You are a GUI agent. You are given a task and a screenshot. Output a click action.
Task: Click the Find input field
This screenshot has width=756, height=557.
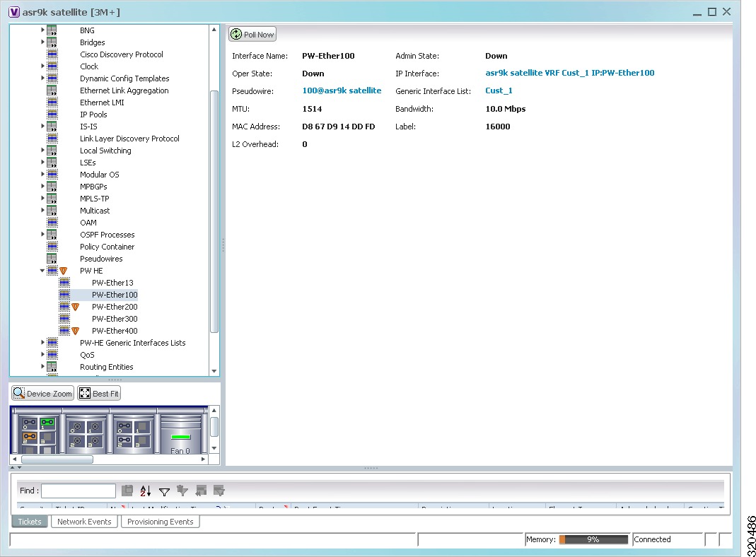pyautogui.click(x=78, y=491)
